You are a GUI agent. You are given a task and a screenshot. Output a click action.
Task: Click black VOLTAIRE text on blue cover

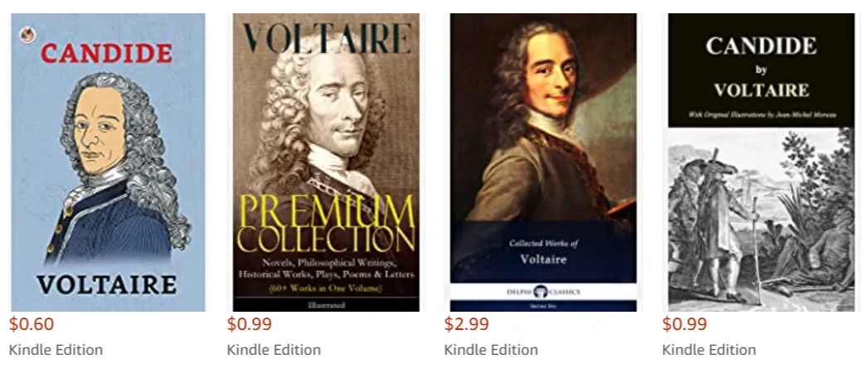pyautogui.click(x=107, y=284)
